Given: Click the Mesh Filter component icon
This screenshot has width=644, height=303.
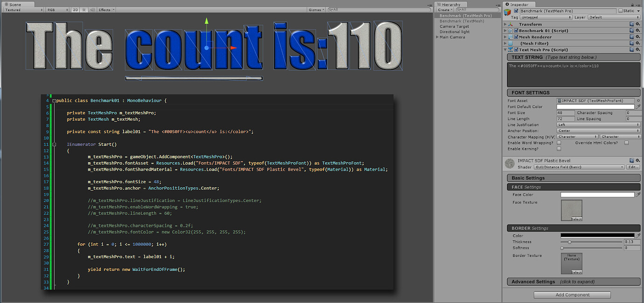Looking at the screenshot, I should coord(511,43).
